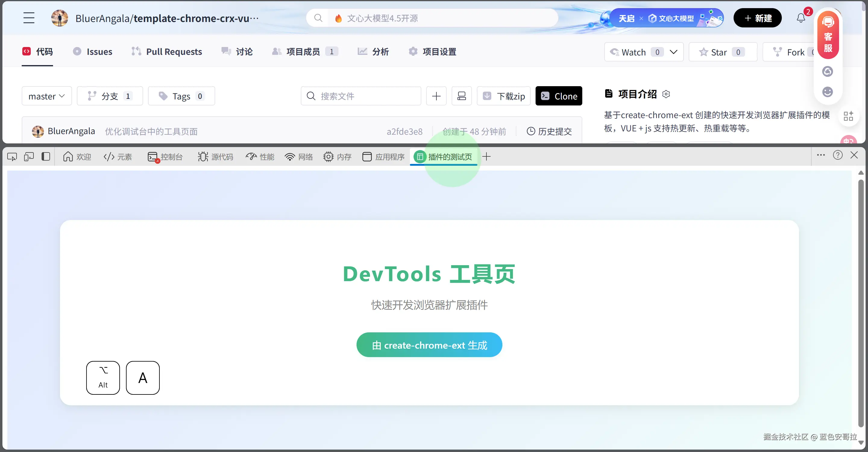Open DevTools help question mark icon

(x=838, y=155)
